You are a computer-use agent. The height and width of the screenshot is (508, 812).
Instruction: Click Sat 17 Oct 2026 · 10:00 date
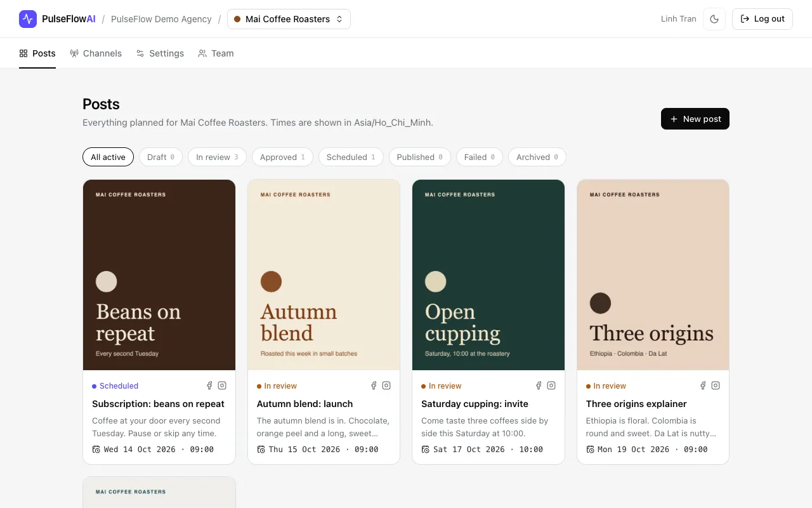pyautogui.click(x=488, y=450)
